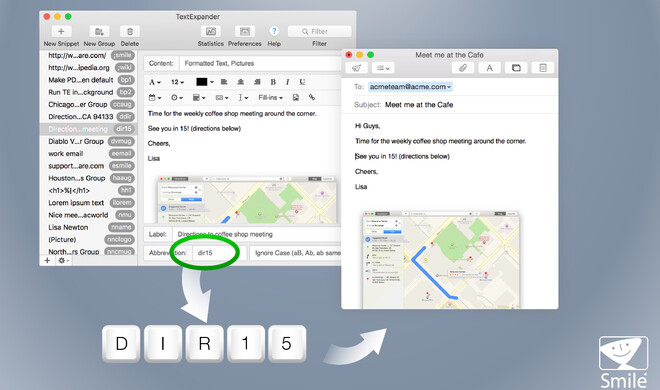This screenshot has height=390, width=660.
Task: Open the clock time insert dropdown
Action: coord(177,98)
